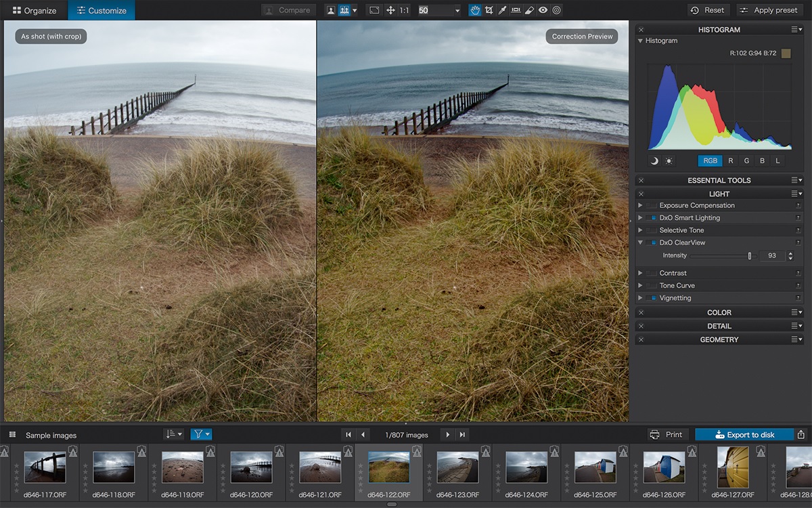Fit image to screen

[374, 10]
